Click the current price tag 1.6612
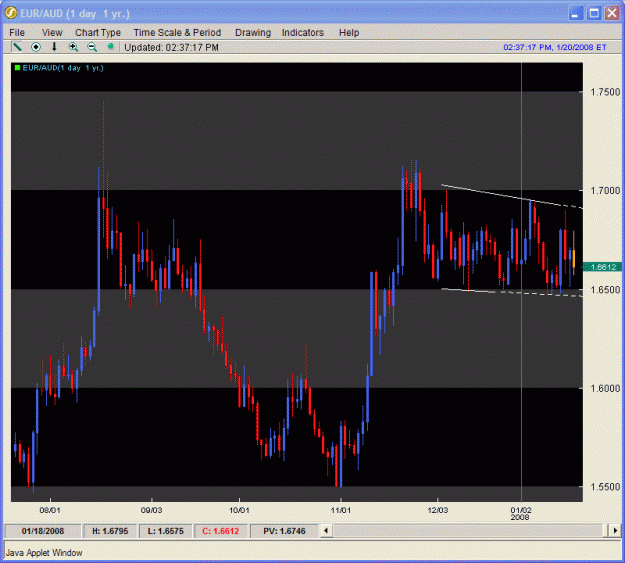The height and width of the screenshot is (563, 625). [x=602, y=267]
